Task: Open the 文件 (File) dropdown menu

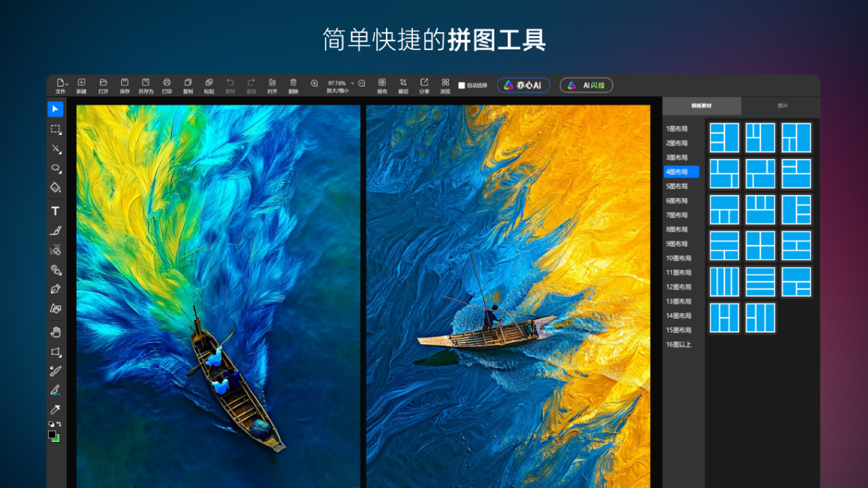Action: 61,85
